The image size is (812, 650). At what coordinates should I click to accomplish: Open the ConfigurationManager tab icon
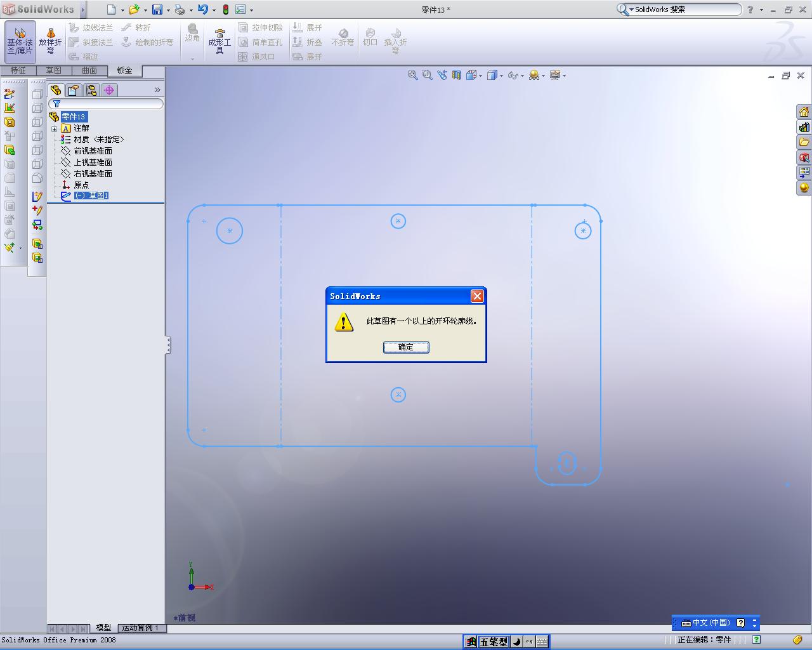tap(91, 90)
